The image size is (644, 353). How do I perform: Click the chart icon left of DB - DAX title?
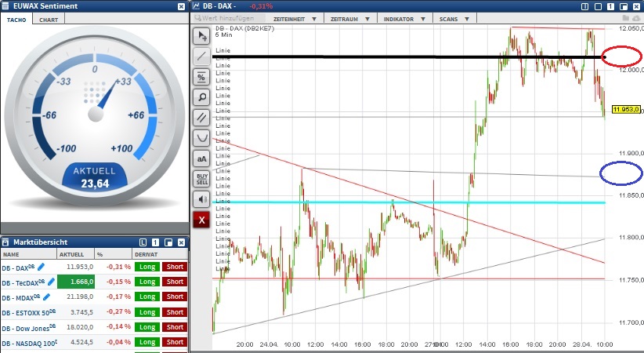pos(197,6)
